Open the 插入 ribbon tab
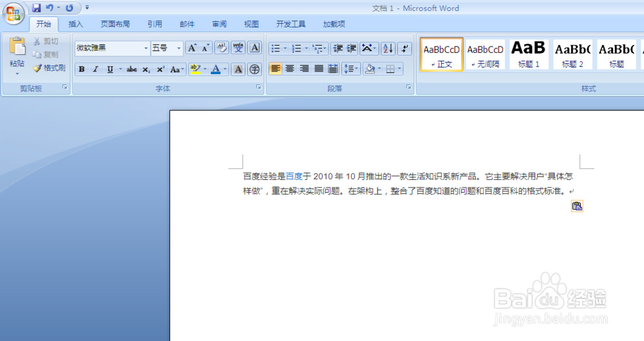 coord(75,24)
